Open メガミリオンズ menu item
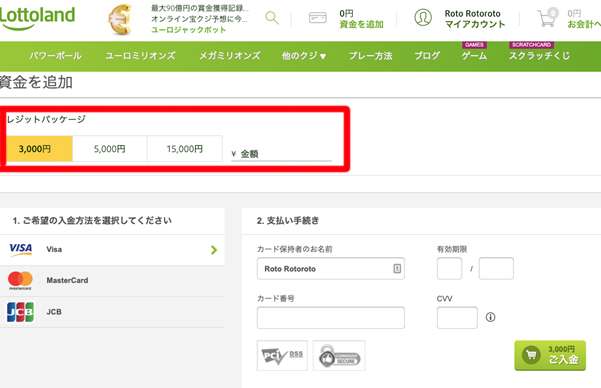Viewport: 601px width, 388px height. (x=230, y=56)
